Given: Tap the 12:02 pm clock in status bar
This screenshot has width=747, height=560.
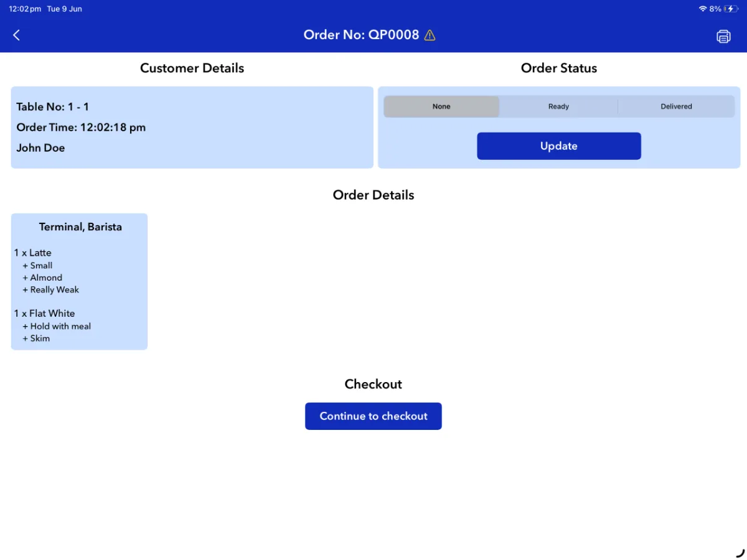Looking at the screenshot, I should pyautogui.click(x=25, y=9).
